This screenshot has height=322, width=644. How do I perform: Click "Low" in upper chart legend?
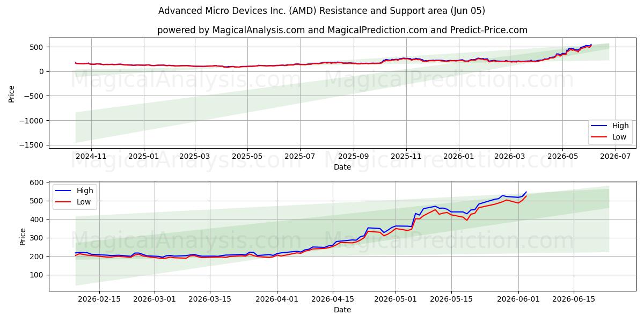coord(619,137)
